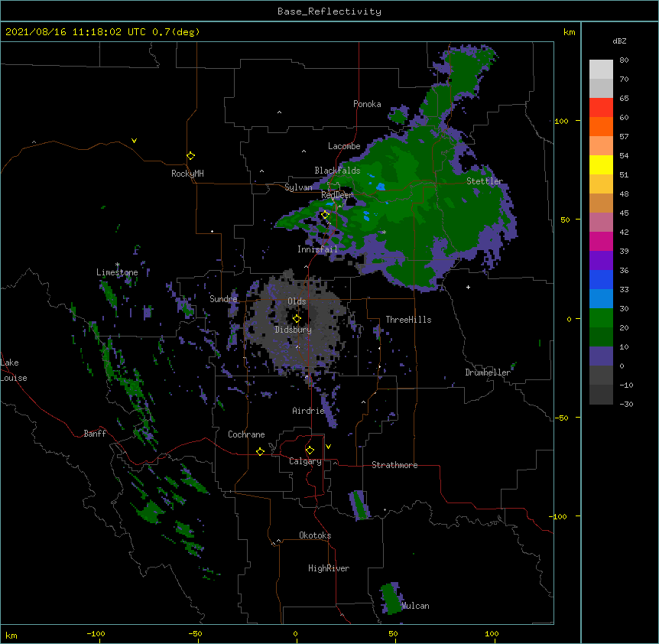Pick the slate blue 0-10 dBZ legend swatch

(601, 356)
